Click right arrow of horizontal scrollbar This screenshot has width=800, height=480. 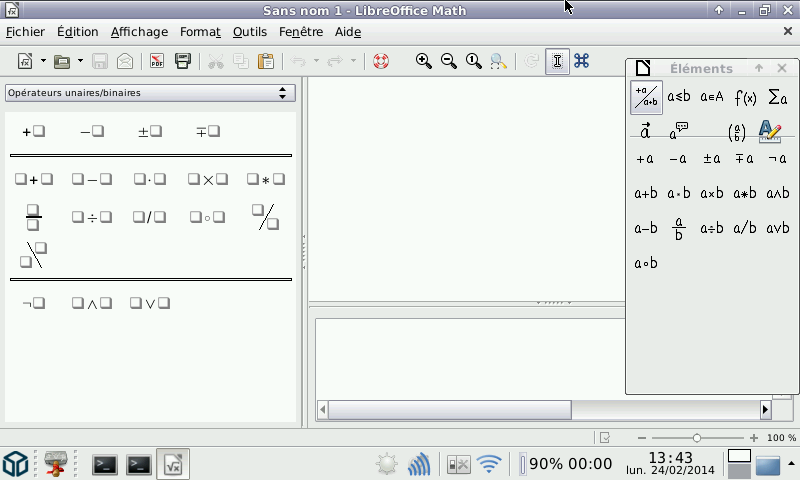point(765,410)
